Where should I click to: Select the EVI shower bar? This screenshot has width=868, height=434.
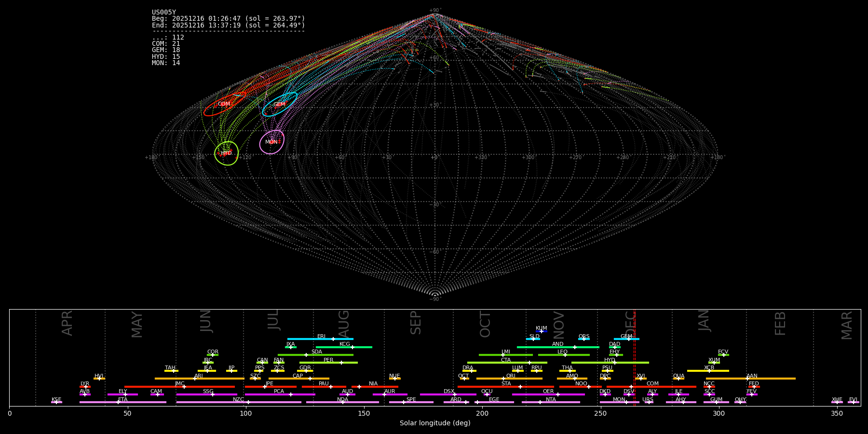point(854,402)
